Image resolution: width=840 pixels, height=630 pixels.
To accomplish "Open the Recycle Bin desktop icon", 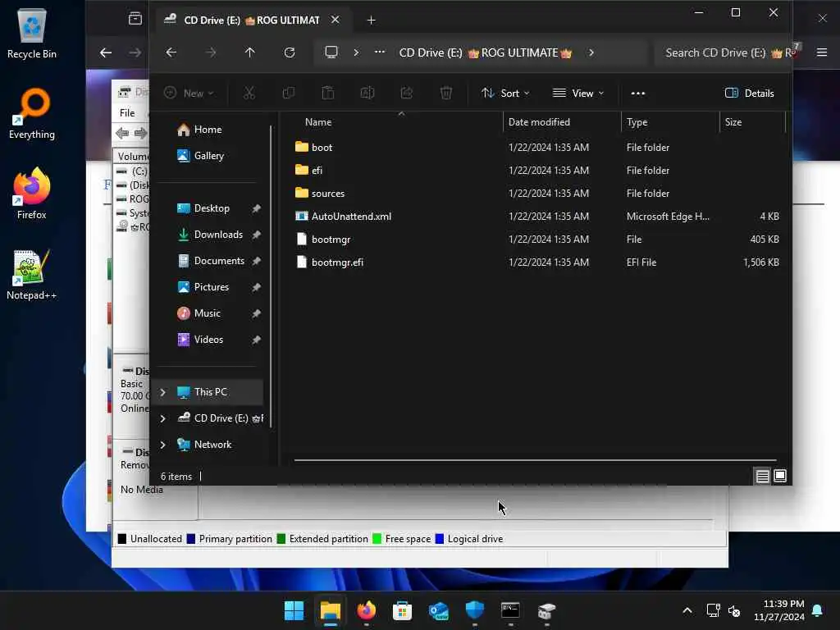I will click(32, 33).
